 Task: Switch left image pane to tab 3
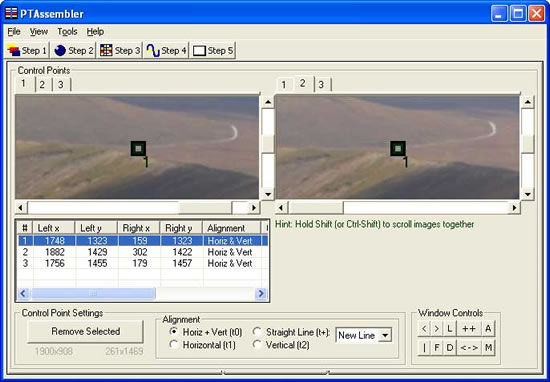pyautogui.click(x=61, y=85)
